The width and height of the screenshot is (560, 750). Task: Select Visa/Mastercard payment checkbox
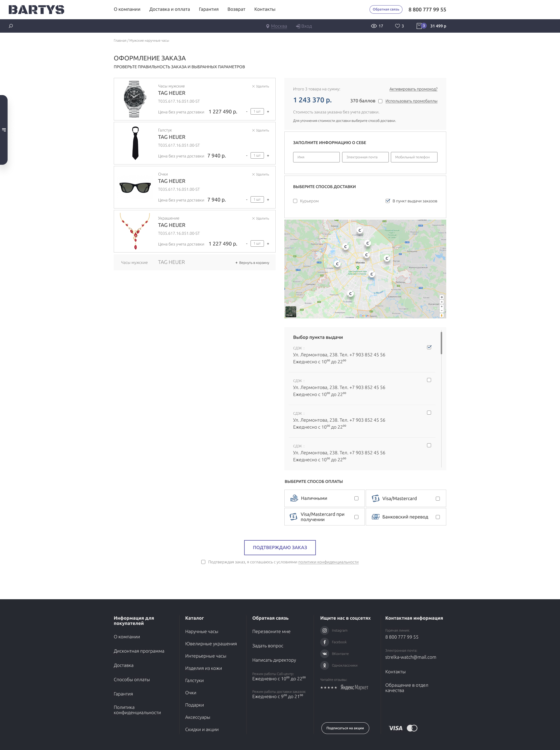coord(437,499)
